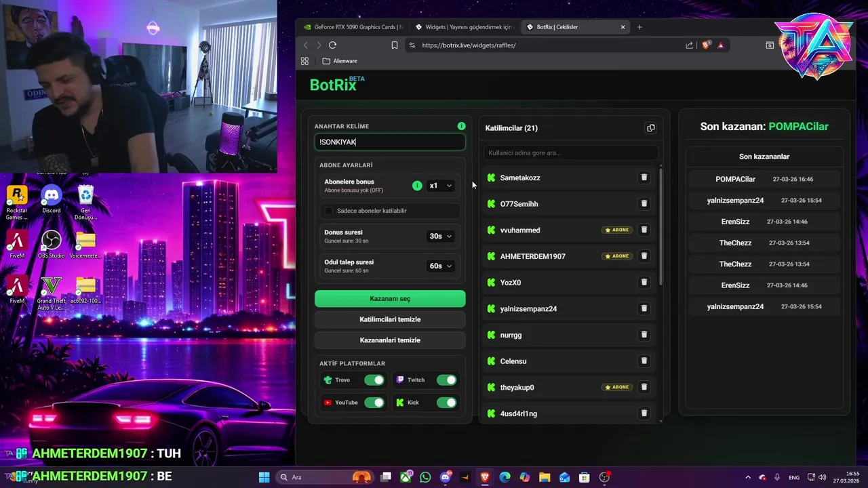The width and height of the screenshot is (868, 488).
Task: Open the Alienware bookmarks folder
Action: point(340,61)
